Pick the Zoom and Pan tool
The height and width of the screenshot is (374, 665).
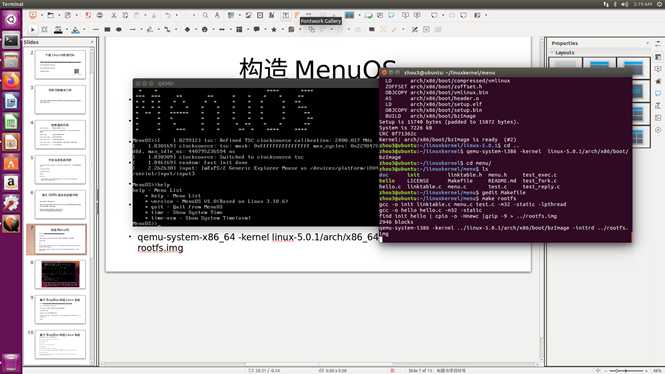click(44, 30)
